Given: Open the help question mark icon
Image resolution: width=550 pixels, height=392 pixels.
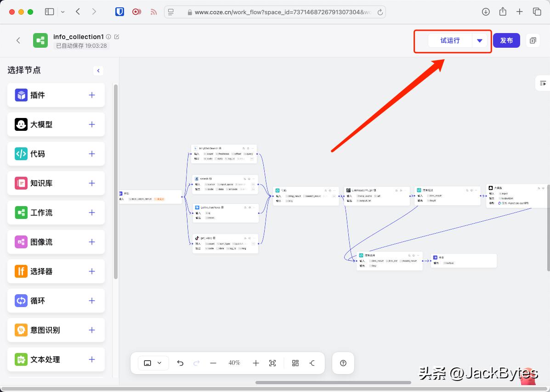Looking at the screenshot, I should coord(343,363).
